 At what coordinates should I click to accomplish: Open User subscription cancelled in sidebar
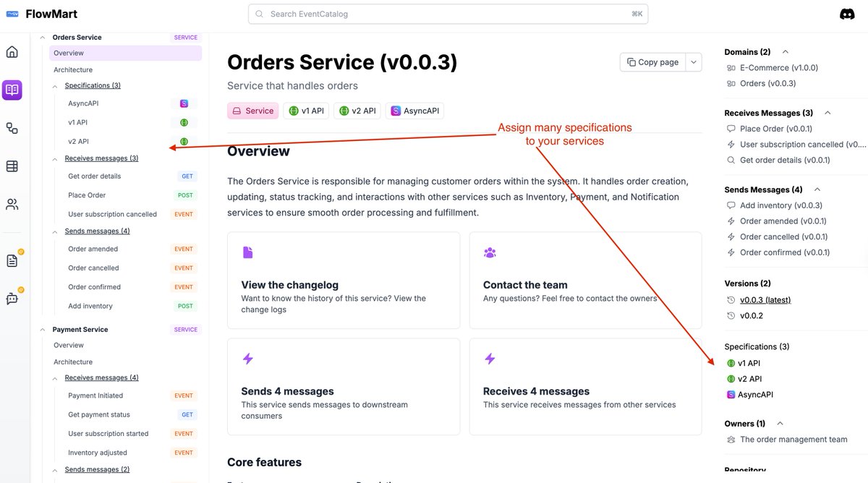[112, 215]
